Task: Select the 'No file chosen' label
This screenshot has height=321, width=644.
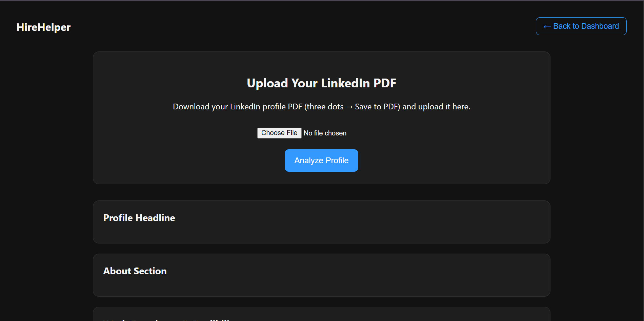Action: coord(325,133)
